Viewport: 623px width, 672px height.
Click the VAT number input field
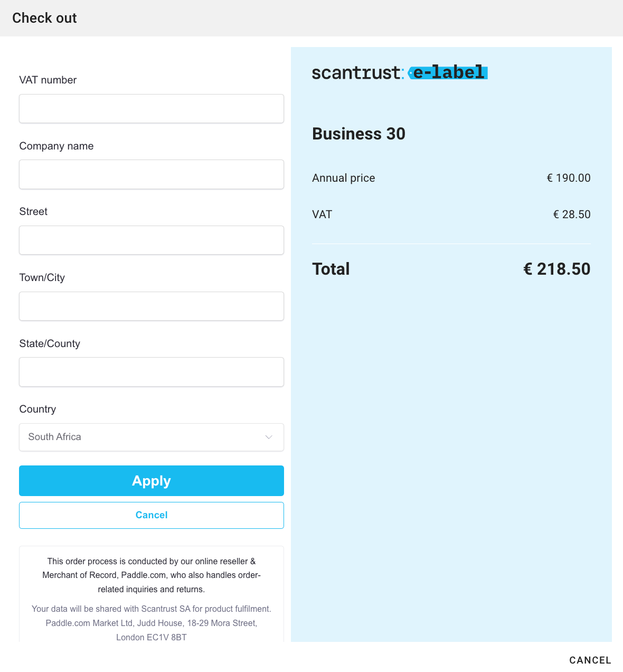coord(152,108)
